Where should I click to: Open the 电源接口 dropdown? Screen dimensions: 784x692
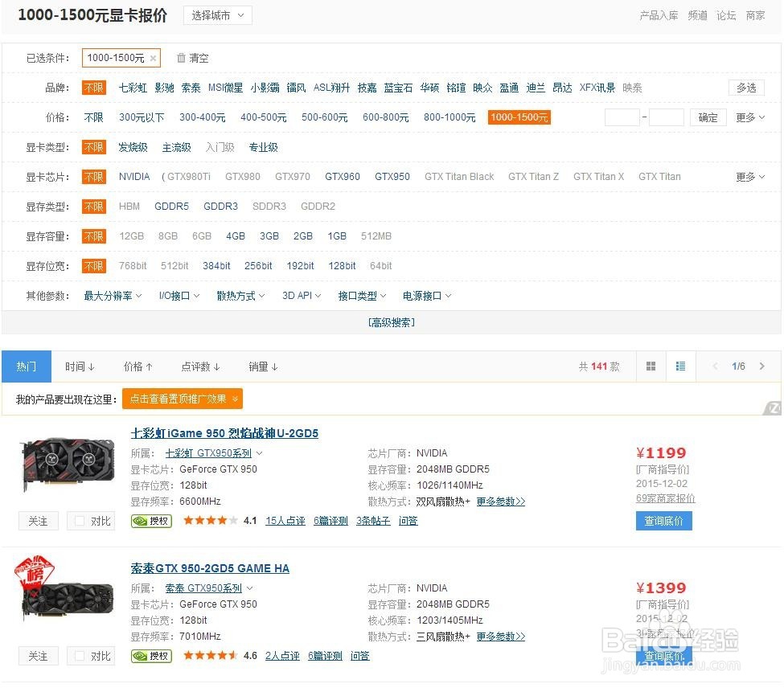coord(427,296)
